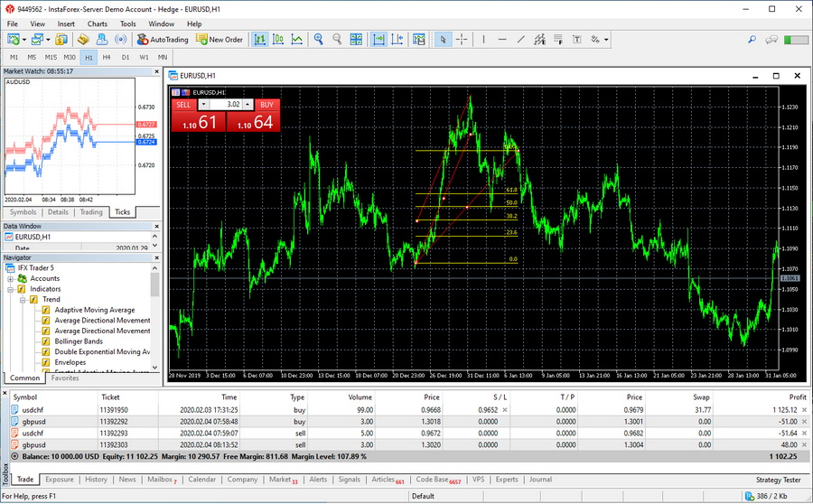Collapse the Trend indicators folder
Viewport: 813px width, 504px height.
click(23, 300)
